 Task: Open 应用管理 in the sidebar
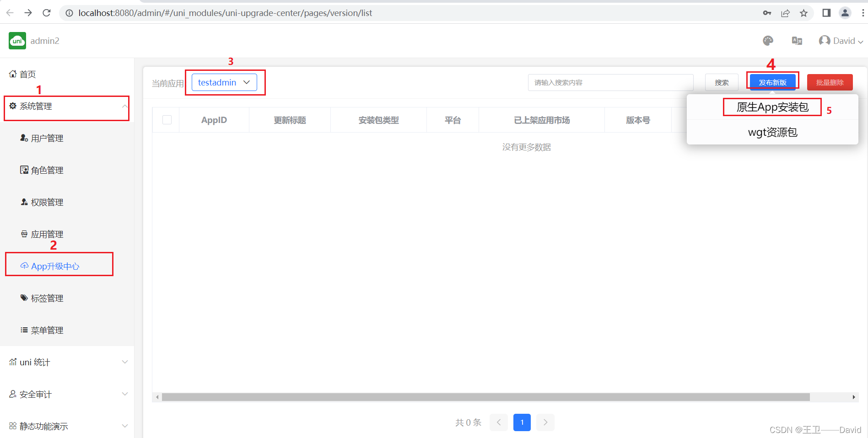[x=67, y=234]
